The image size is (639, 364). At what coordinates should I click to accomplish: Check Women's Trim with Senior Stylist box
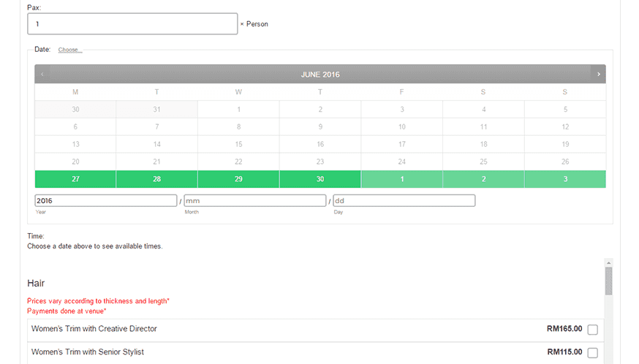click(x=592, y=353)
